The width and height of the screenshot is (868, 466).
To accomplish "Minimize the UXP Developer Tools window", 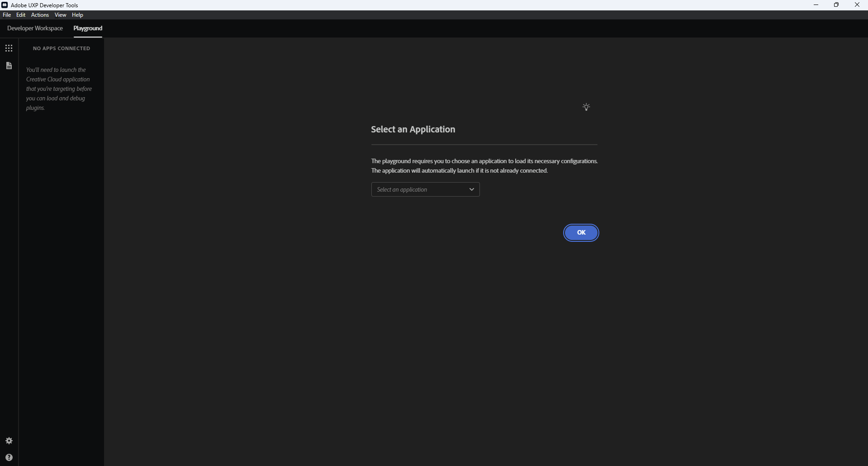I will 816,5.
